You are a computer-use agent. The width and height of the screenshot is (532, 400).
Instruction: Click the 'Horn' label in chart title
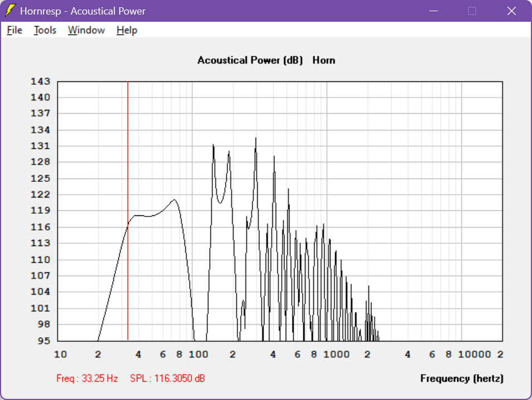323,60
